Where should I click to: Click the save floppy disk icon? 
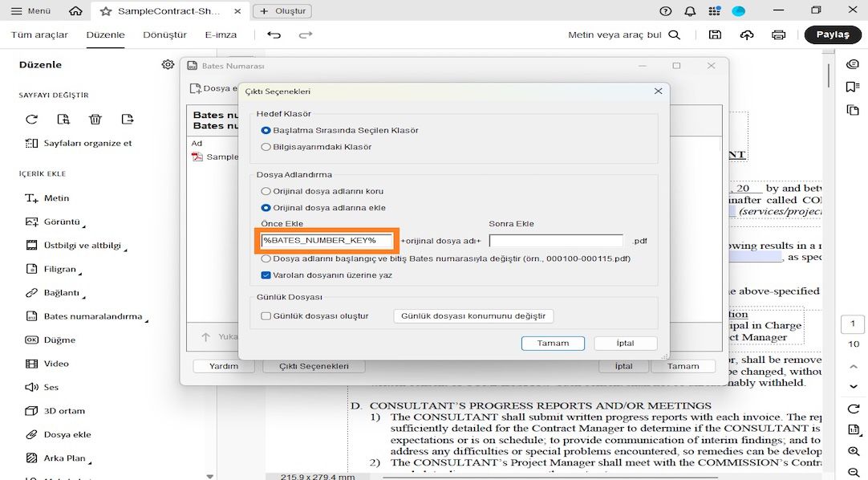pyautogui.click(x=716, y=35)
